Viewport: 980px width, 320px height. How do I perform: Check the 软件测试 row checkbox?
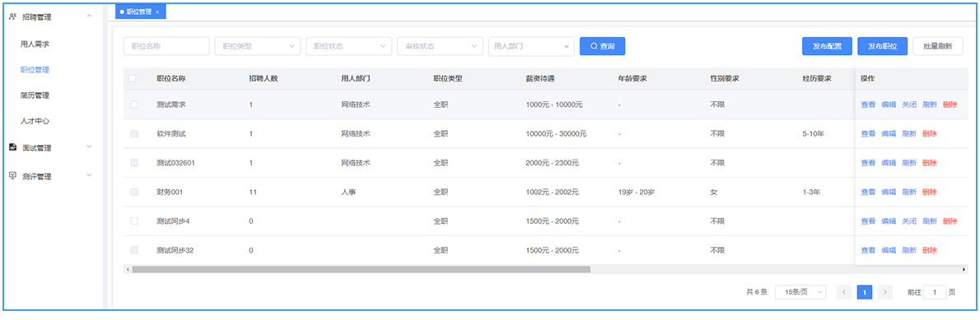(x=134, y=133)
